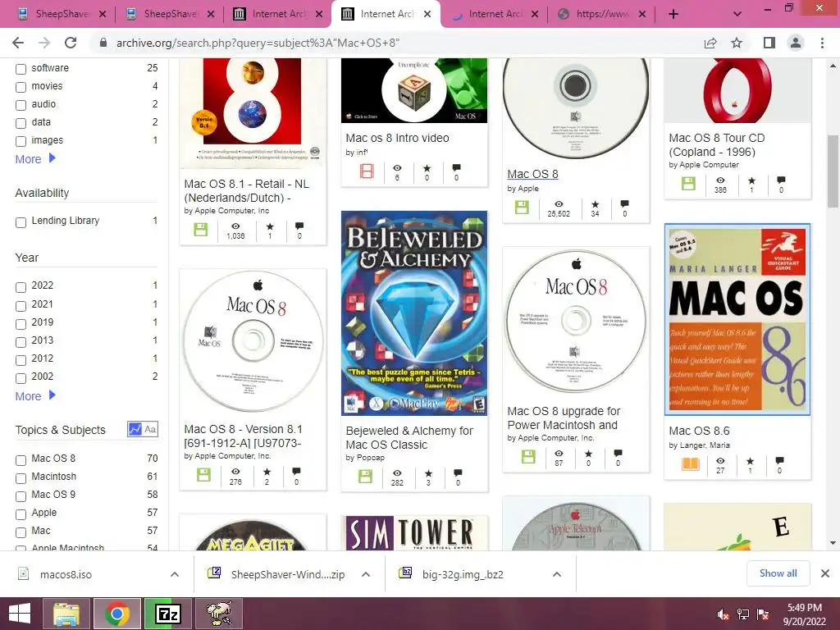Check the data media type filter
Viewport: 840px width, 630px height.
[x=21, y=123]
